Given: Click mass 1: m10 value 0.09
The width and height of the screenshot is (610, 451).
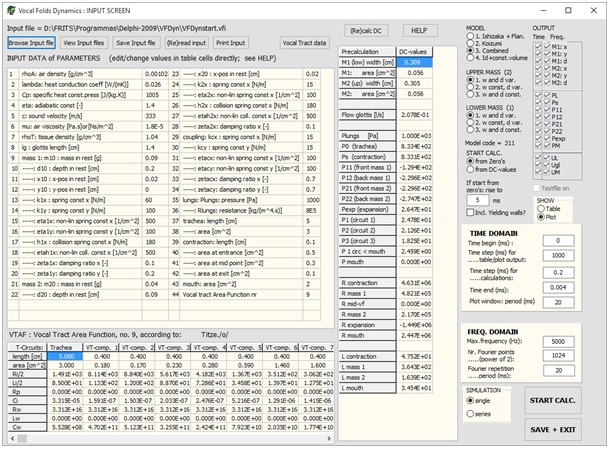Looking at the screenshot, I should pyautogui.click(x=156, y=158).
